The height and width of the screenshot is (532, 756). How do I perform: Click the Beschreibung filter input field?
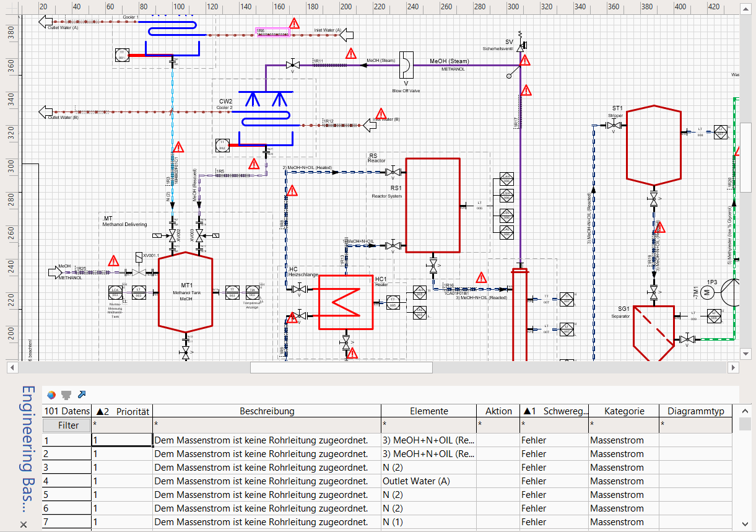point(266,424)
